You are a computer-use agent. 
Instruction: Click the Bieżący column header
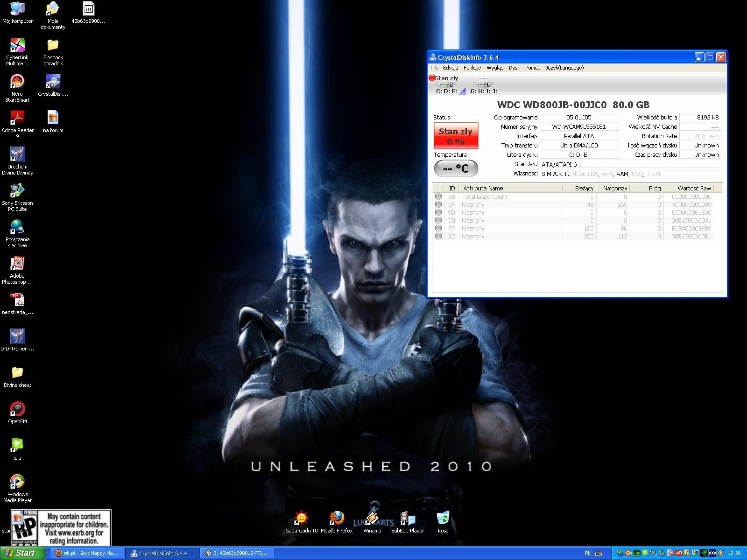tap(579, 188)
